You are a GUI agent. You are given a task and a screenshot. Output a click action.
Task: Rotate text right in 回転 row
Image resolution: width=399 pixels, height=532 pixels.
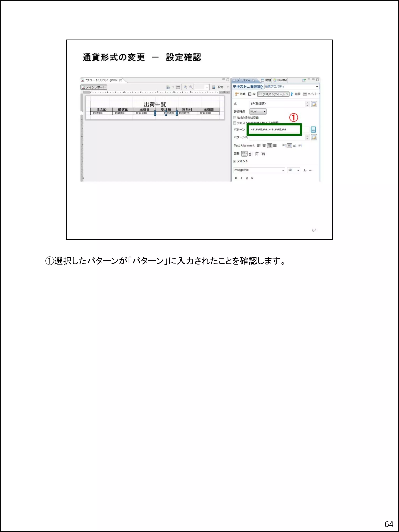click(x=257, y=154)
